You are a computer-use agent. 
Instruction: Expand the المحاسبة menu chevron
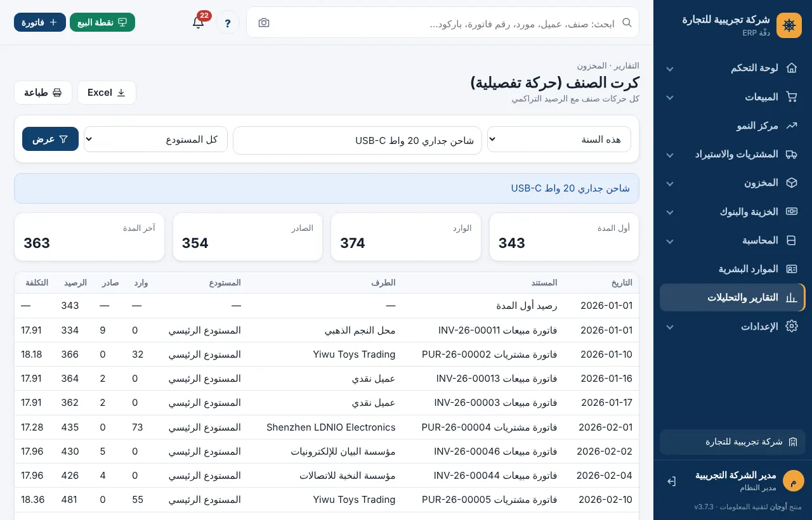click(669, 241)
